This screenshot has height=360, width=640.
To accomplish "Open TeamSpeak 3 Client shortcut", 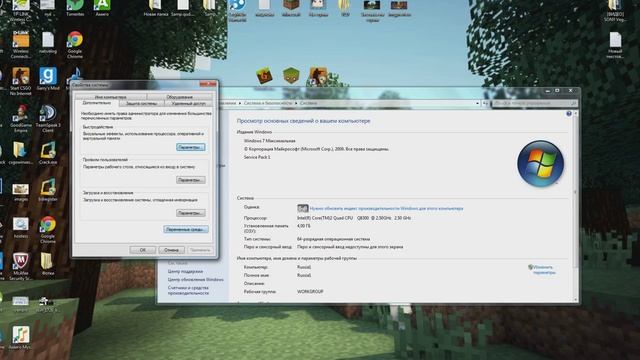I will 48,118.
